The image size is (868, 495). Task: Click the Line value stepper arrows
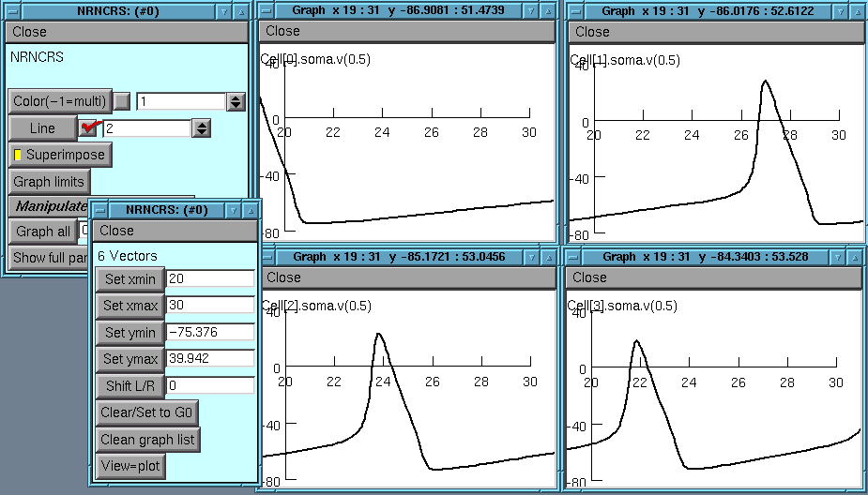click(201, 127)
